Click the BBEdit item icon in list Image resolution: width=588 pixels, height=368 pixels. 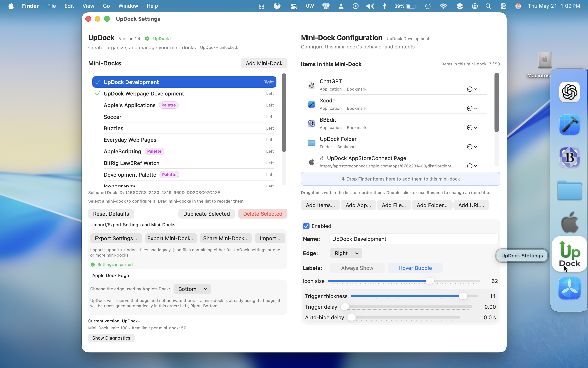pyautogui.click(x=312, y=123)
